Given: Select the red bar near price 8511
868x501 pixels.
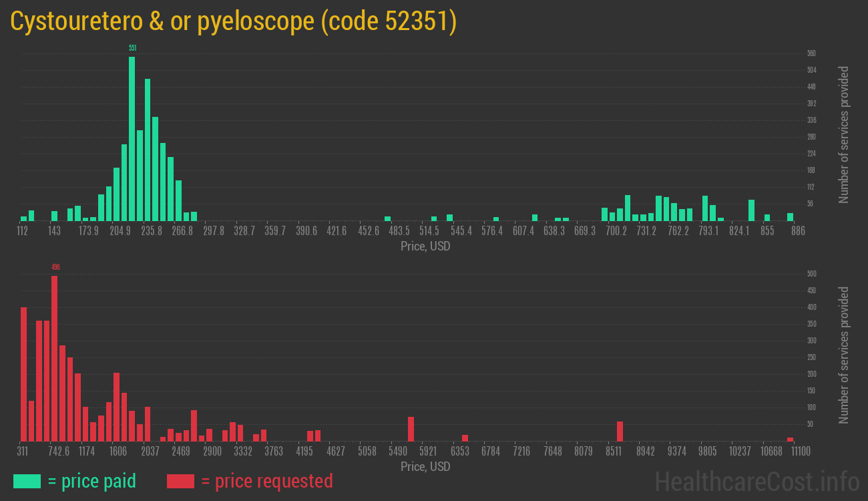Looking at the screenshot, I should 620,431.
